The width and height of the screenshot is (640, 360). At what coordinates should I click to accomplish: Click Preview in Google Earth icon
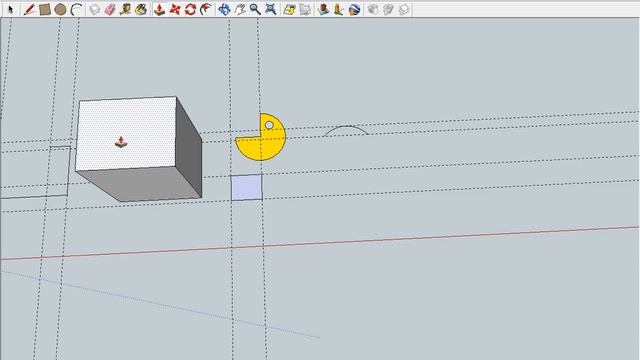click(354, 9)
